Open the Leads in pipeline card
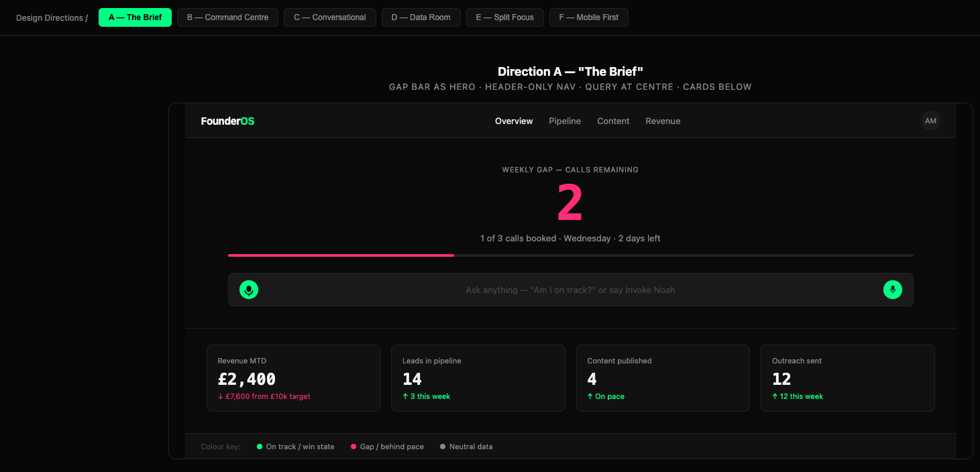980x472 pixels. pos(478,378)
